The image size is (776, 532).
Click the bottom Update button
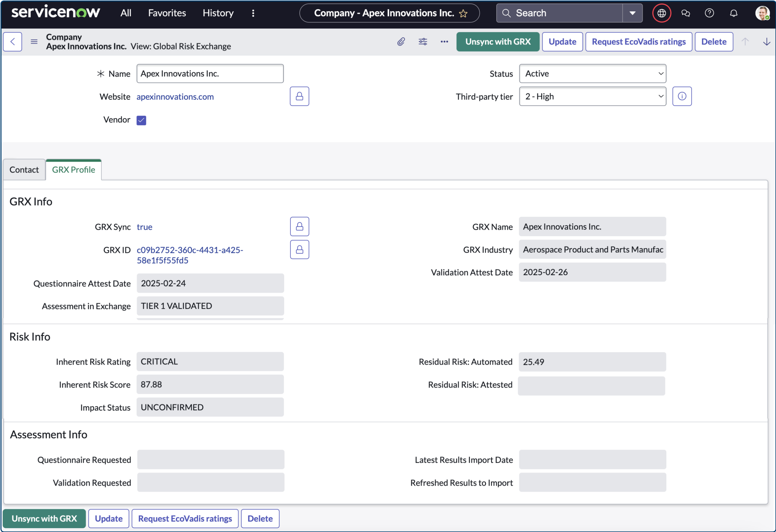[x=108, y=519]
